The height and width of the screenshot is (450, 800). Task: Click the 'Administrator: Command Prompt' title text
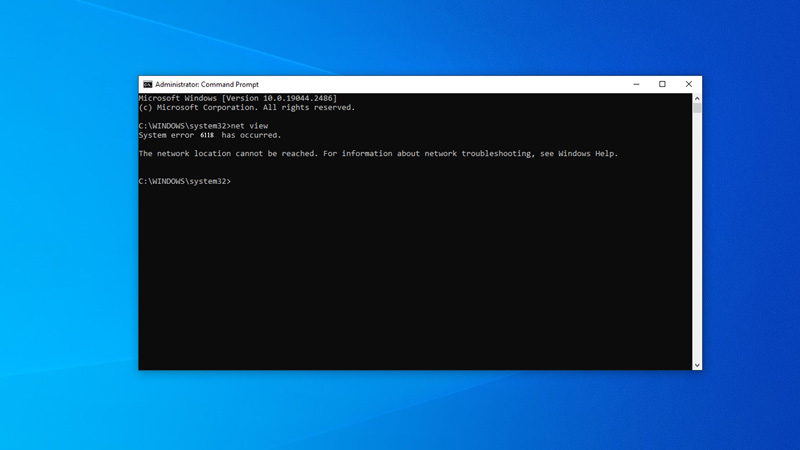coord(207,84)
